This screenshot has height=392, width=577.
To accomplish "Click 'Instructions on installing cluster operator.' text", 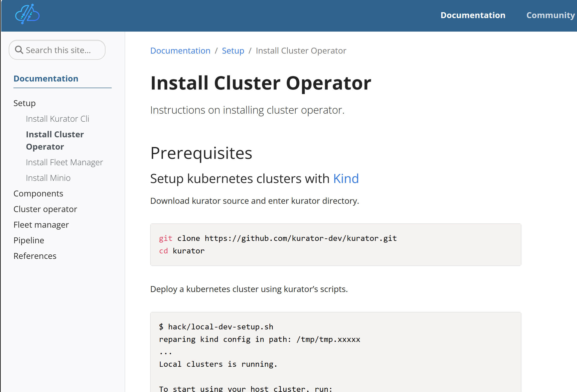I will point(247,110).
